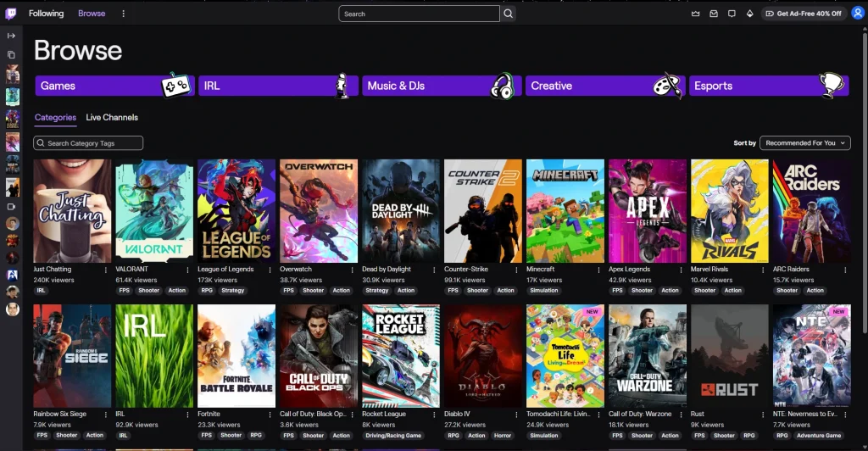This screenshot has width=868, height=451.
Task: Open options menu for League of Legends
Action: (270, 270)
